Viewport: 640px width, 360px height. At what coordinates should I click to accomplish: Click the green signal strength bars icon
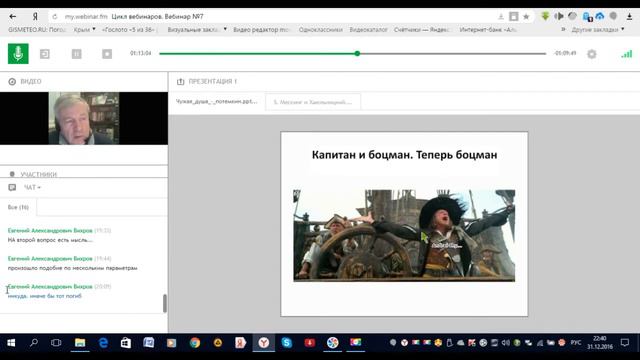pyautogui.click(x=627, y=54)
